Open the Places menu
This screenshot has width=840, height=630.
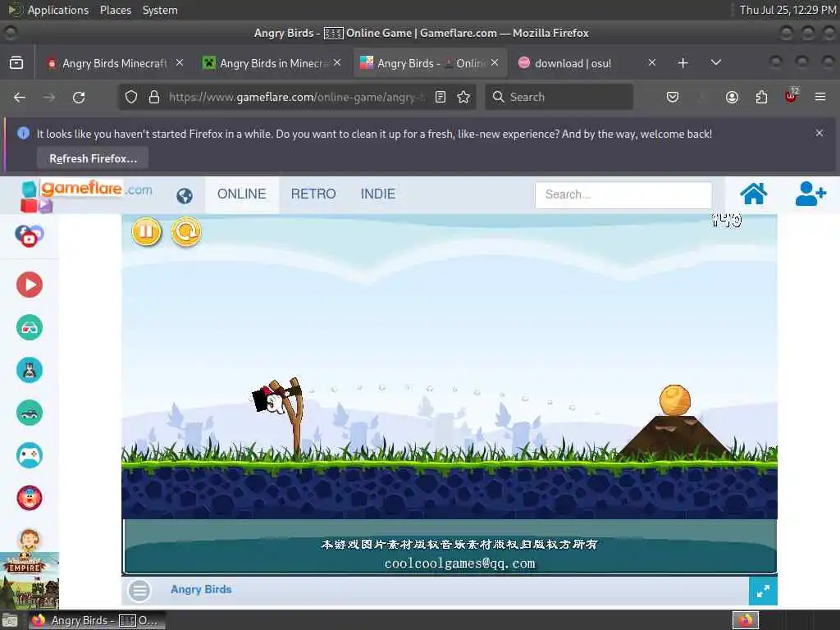click(115, 10)
